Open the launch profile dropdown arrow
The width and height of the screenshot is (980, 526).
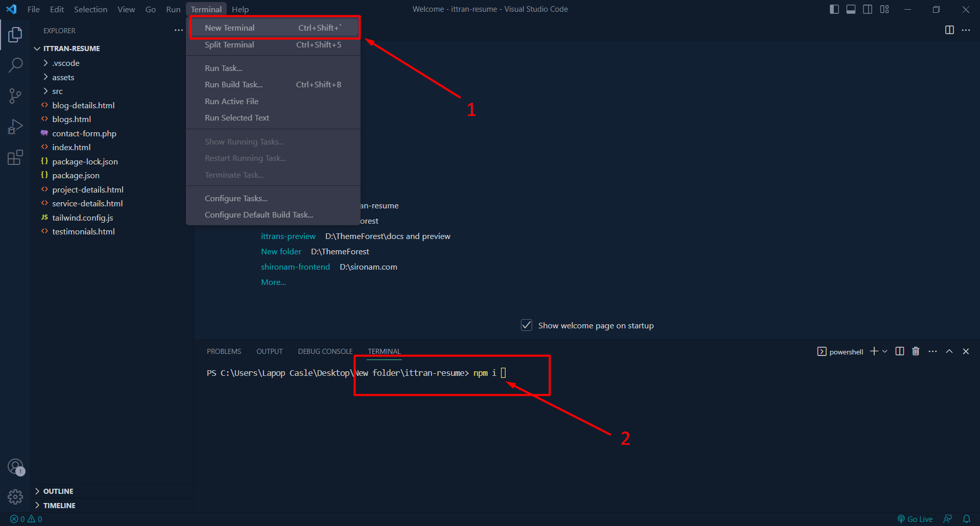(885, 351)
